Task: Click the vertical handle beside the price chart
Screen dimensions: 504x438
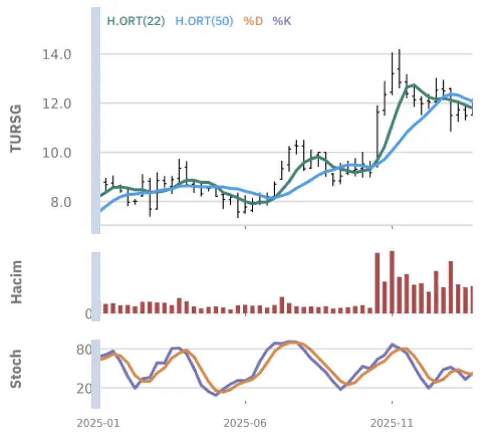Action: tap(96, 121)
